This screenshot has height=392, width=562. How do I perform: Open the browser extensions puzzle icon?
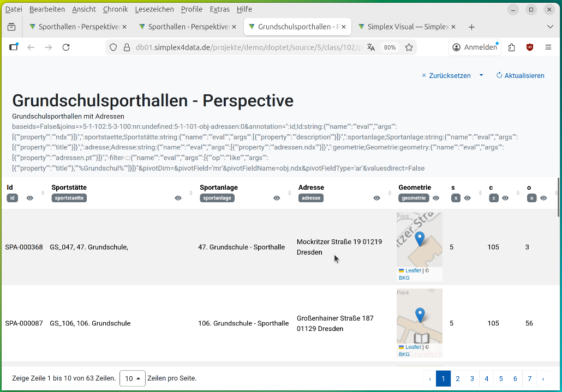511,47
